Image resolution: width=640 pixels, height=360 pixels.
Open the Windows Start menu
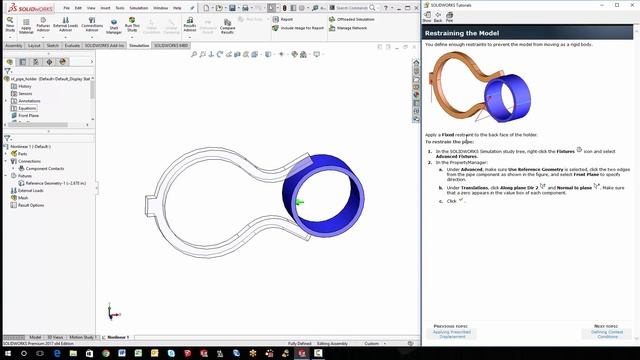coord(8,353)
